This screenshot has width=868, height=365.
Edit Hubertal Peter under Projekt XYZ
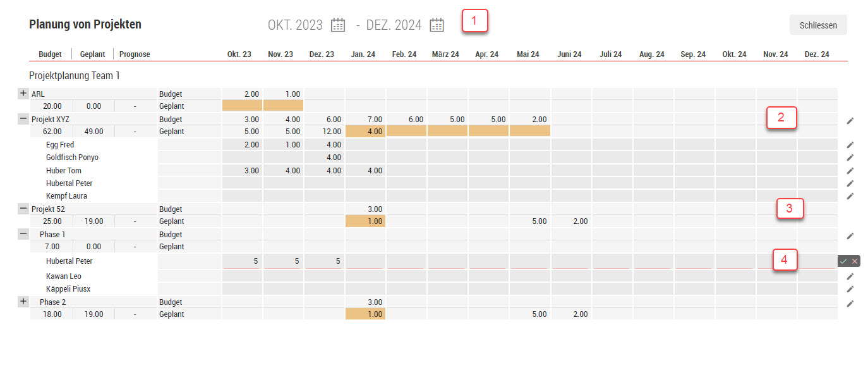coord(850,183)
